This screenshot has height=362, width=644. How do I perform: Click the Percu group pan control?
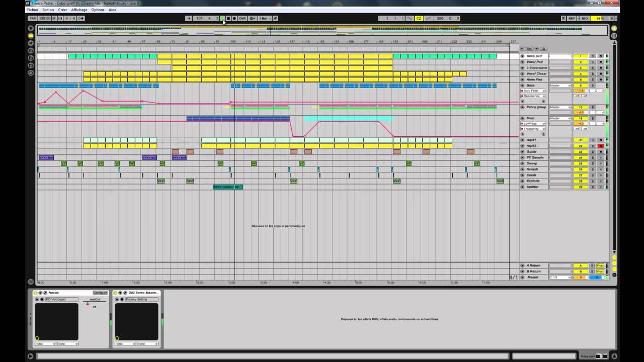(x=596, y=113)
